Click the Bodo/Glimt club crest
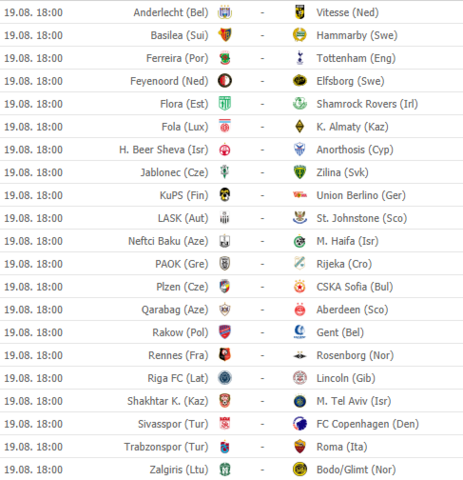Viewport: 463px width, 480px height. (x=300, y=469)
